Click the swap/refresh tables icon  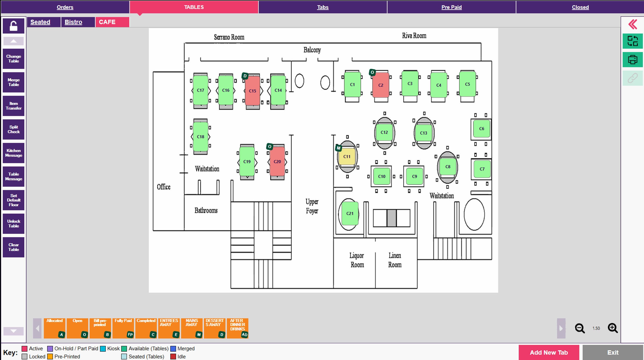pos(632,41)
